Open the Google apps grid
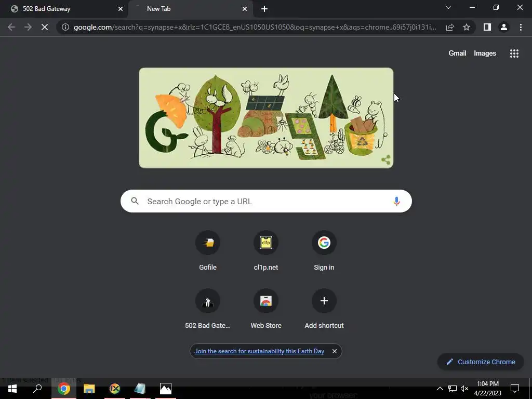This screenshot has height=399, width=532. pyautogui.click(x=514, y=54)
